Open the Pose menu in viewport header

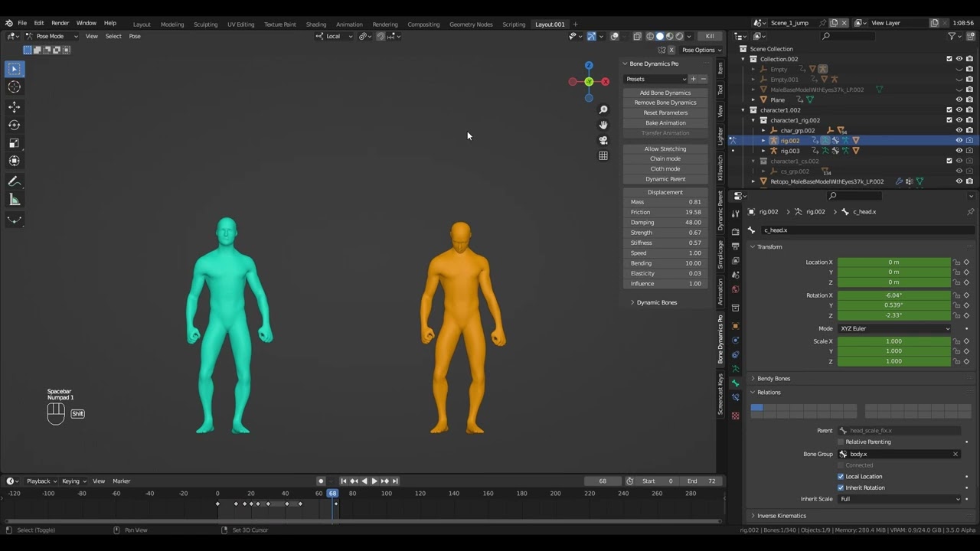click(135, 36)
